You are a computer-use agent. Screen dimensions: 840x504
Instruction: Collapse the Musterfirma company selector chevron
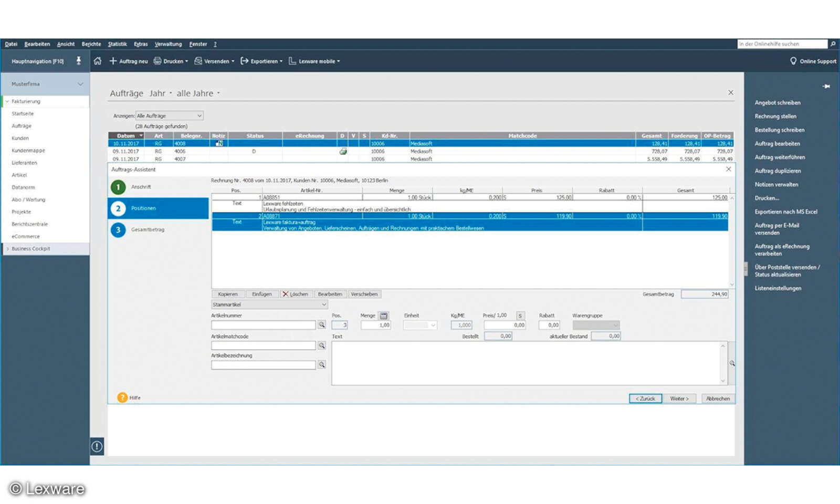pyautogui.click(x=80, y=83)
